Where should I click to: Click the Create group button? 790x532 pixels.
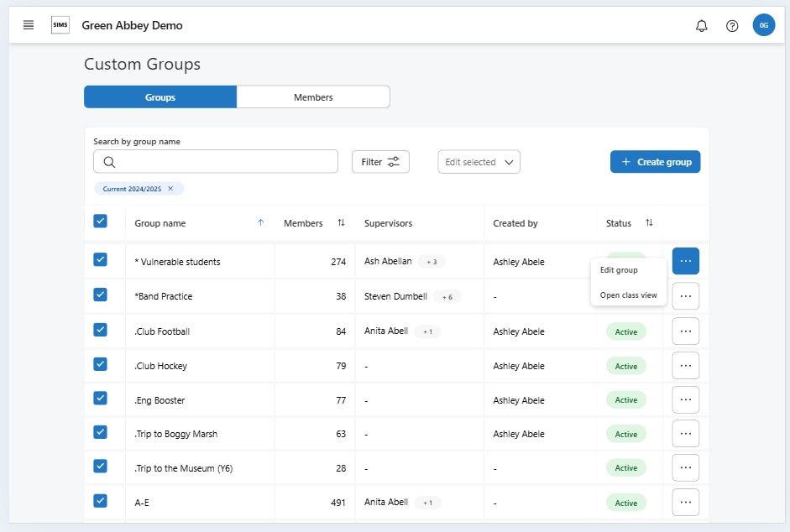(x=655, y=162)
